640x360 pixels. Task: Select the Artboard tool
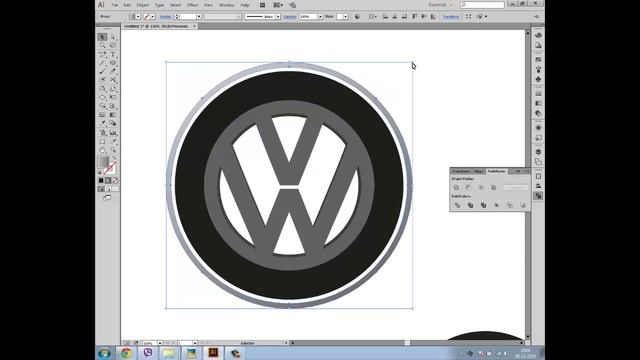click(102, 141)
